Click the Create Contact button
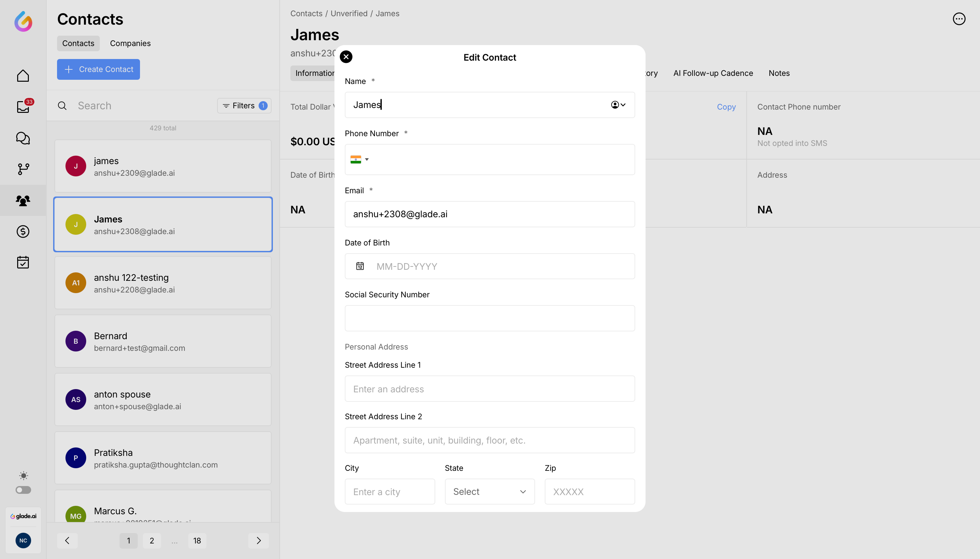Image resolution: width=980 pixels, height=559 pixels. tap(98, 69)
